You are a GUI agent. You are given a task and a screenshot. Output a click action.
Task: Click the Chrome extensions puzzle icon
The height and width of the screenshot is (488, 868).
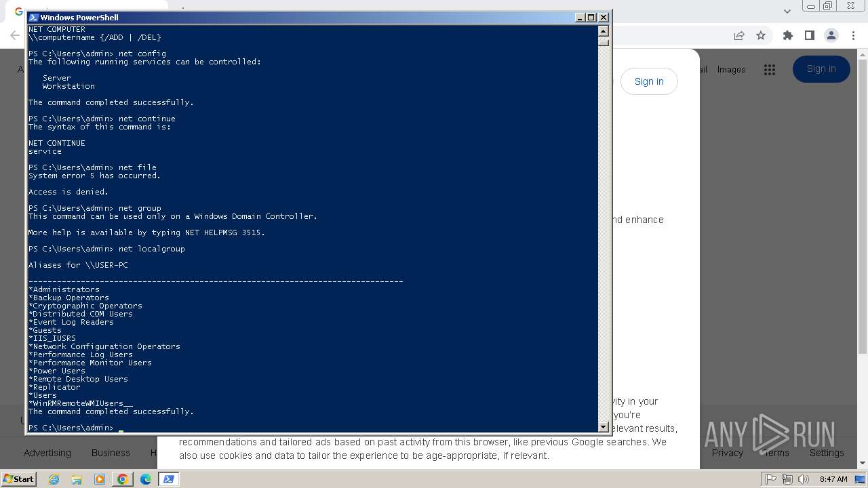point(787,35)
